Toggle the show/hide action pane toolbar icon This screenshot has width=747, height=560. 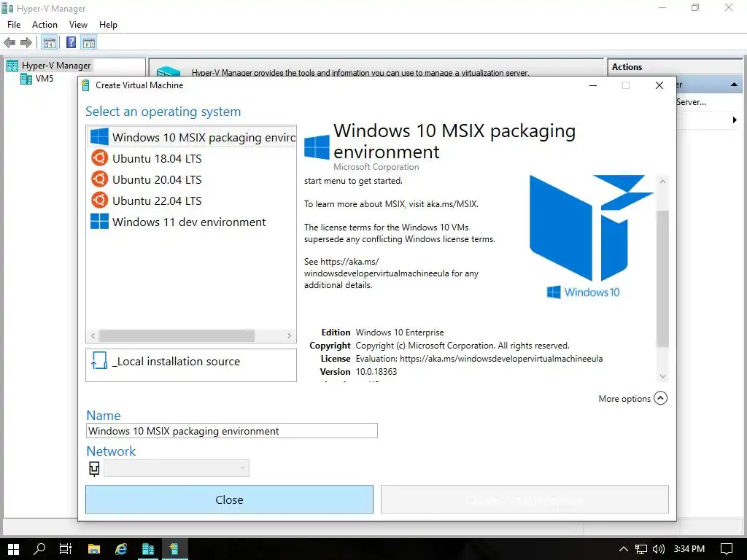(x=89, y=43)
